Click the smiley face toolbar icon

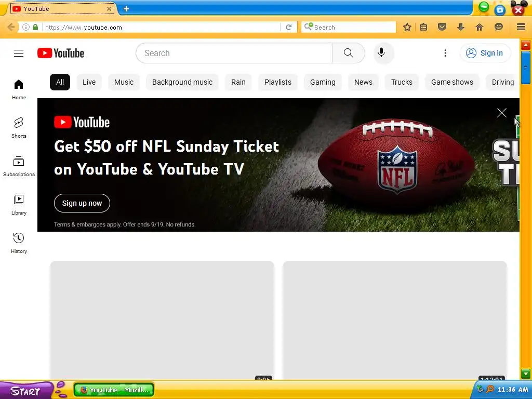click(x=498, y=27)
